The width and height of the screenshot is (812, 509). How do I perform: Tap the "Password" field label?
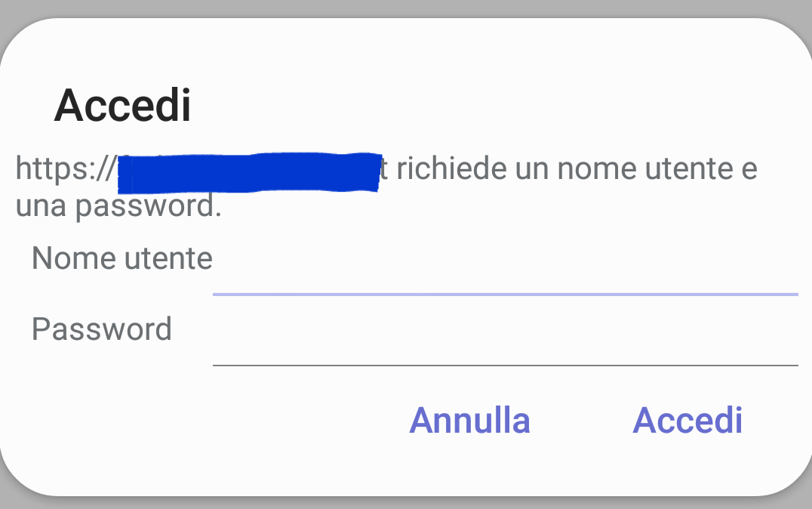[102, 329]
